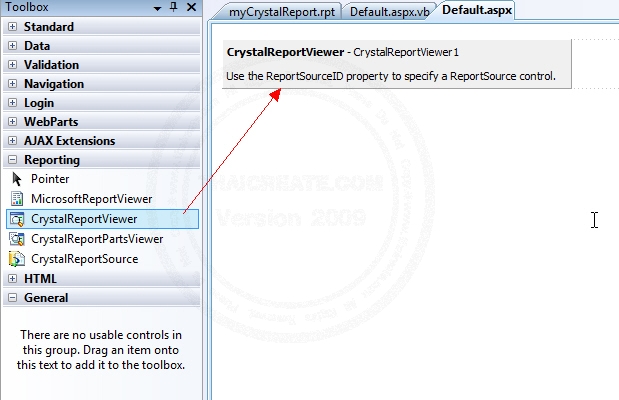Screen dimensions: 619x400
Task: Click the CrystalReportViewer toolbox icon
Action: click(x=17, y=219)
